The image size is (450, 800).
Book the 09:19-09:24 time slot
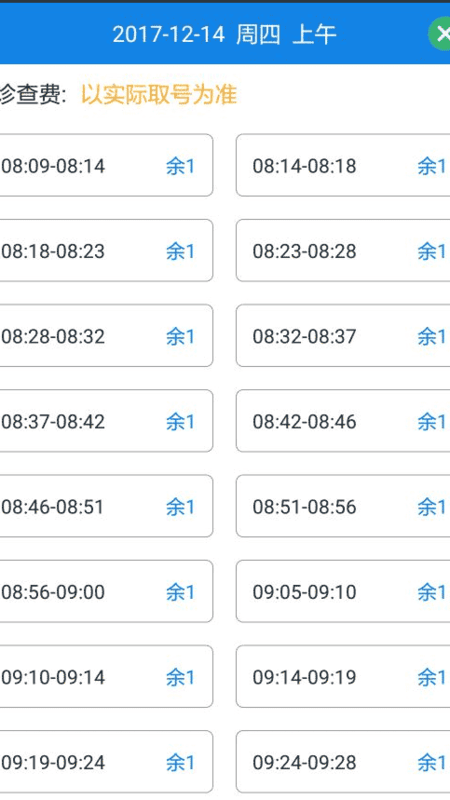pos(106,762)
